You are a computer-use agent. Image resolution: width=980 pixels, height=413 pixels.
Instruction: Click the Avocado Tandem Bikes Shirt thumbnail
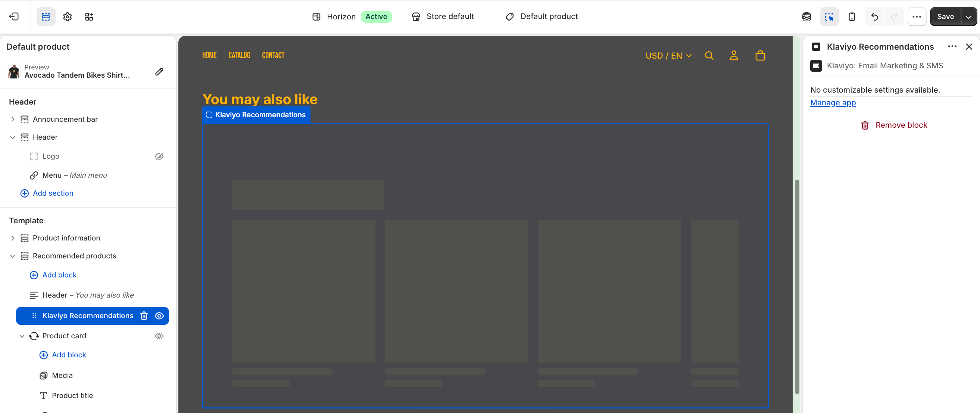pyautogui.click(x=14, y=71)
